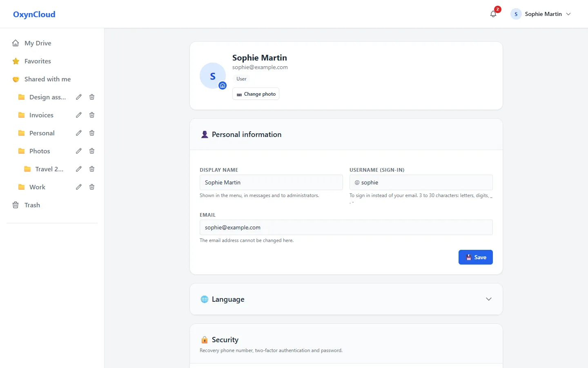Click the Personal information heading

pyautogui.click(x=247, y=135)
